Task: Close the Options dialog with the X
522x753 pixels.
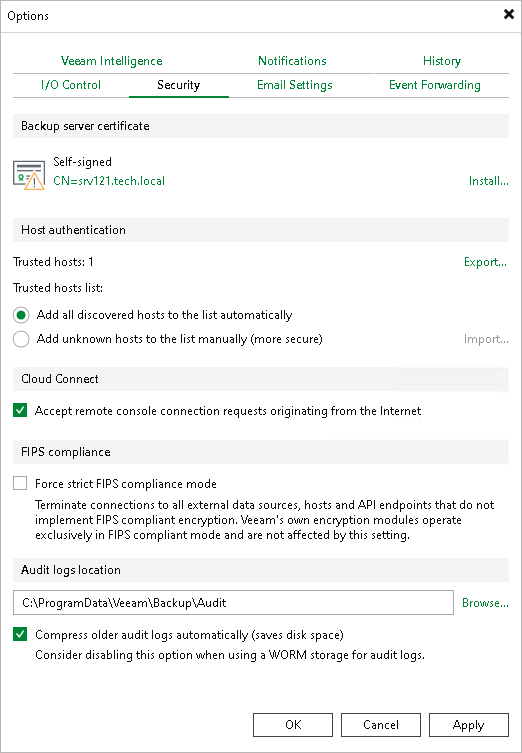Action: pyautogui.click(x=509, y=14)
